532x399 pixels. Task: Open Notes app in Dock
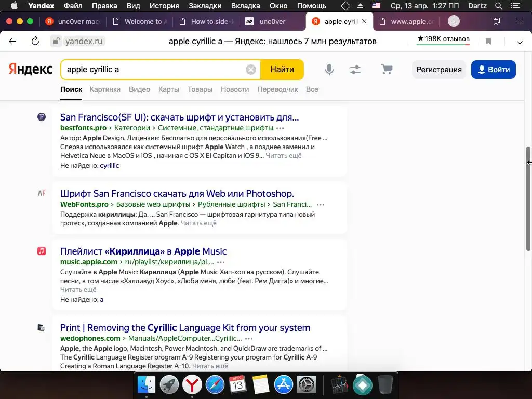tap(261, 385)
